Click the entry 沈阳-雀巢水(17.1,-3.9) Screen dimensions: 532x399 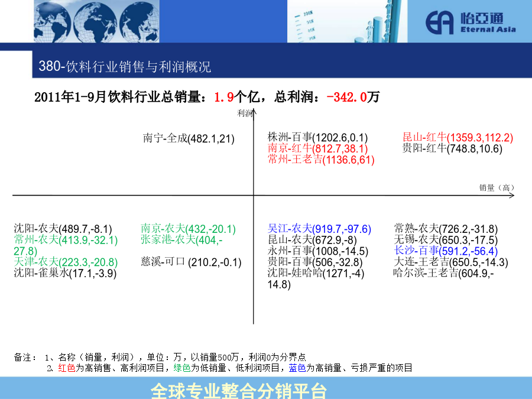point(65,273)
